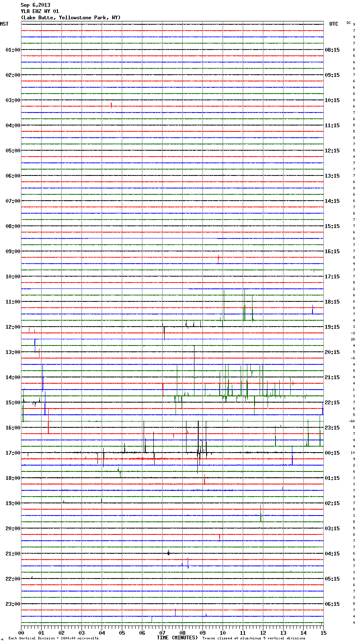
Task: Select the 12:00 MST time label
Action: tap(13, 327)
